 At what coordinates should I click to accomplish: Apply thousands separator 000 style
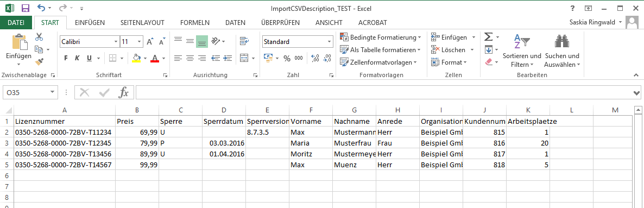(299, 58)
